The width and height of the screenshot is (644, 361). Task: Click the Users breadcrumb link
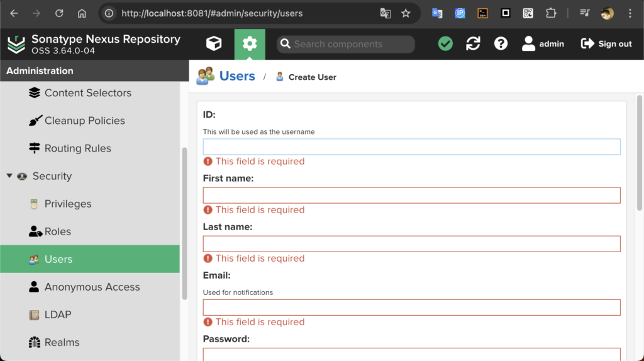pos(236,76)
